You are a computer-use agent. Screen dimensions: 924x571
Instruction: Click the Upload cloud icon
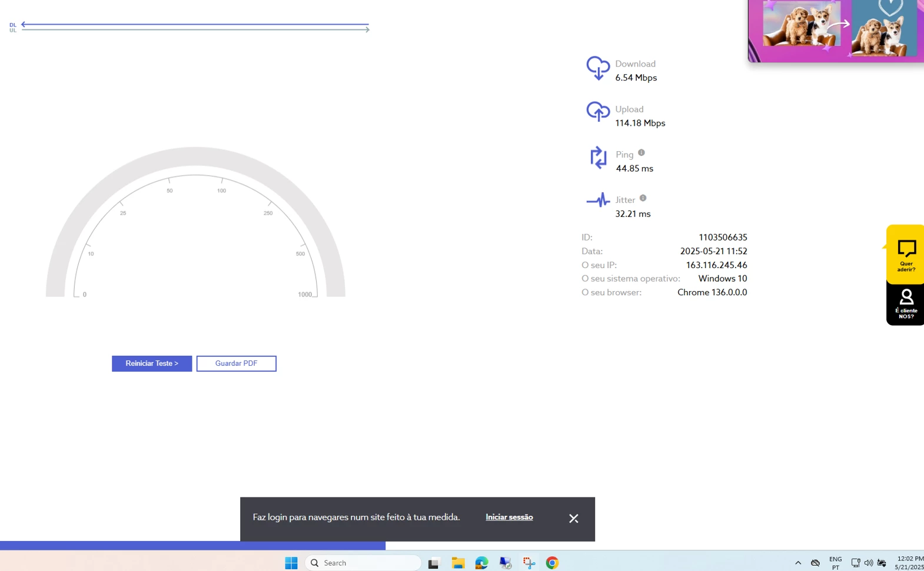coord(598,112)
